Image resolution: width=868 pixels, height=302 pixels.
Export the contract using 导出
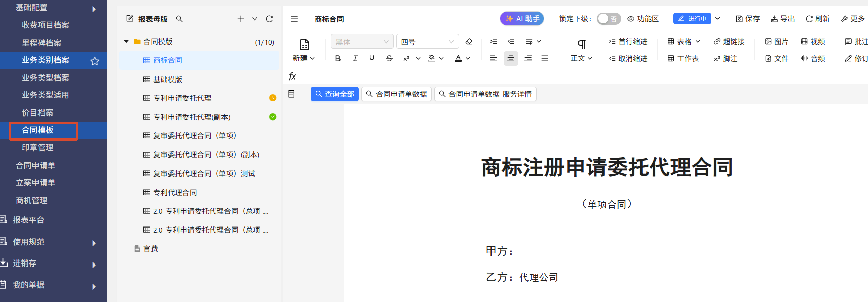pos(782,19)
